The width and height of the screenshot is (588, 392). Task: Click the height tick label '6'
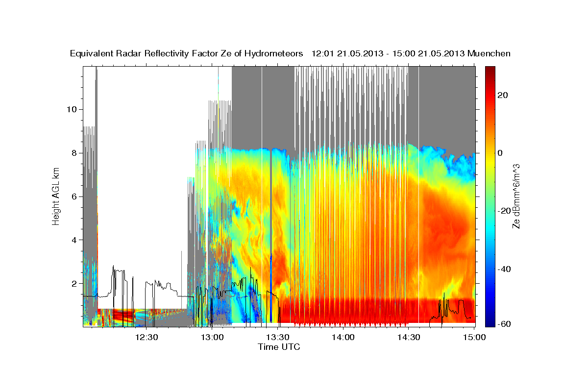[x=73, y=196]
